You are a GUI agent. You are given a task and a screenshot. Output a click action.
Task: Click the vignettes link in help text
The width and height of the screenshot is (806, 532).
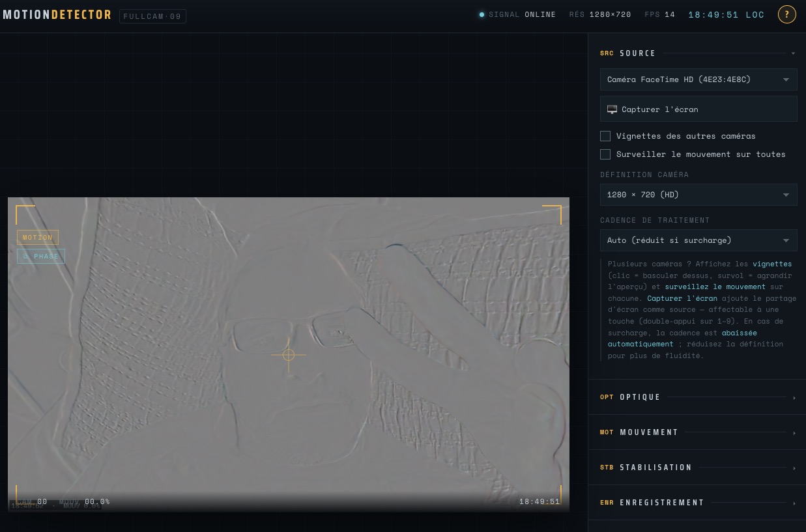click(772, 264)
